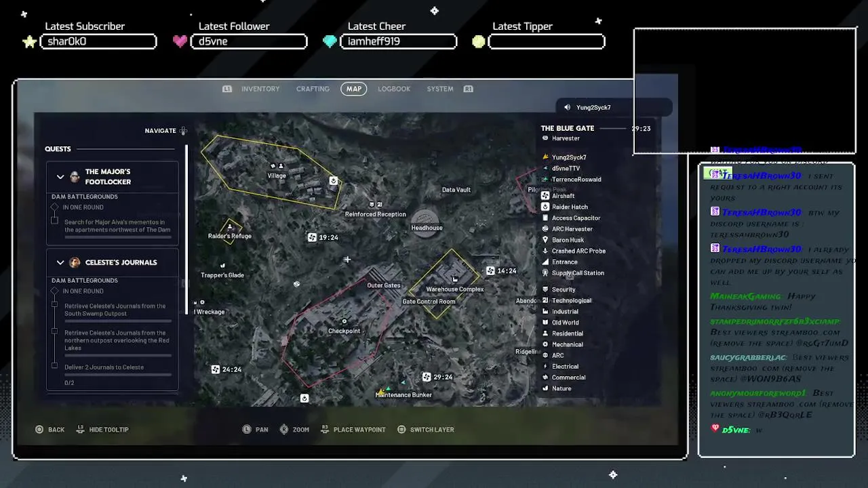This screenshot has width=868, height=488.
Task: Select the Security category icon
Action: pos(545,289)
